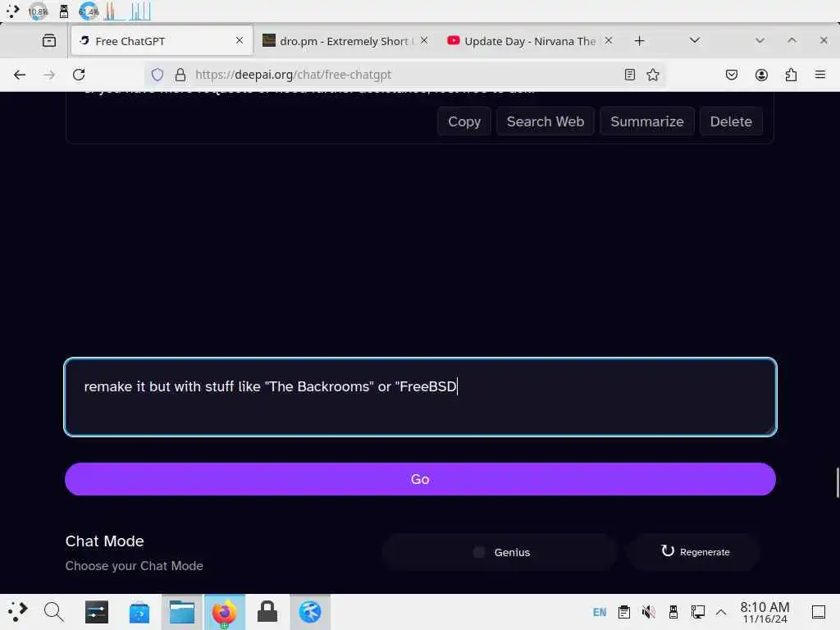Toggle reader view icon in address bar
The width and height of the screenshot is (840, 630).
coord(630,75)
